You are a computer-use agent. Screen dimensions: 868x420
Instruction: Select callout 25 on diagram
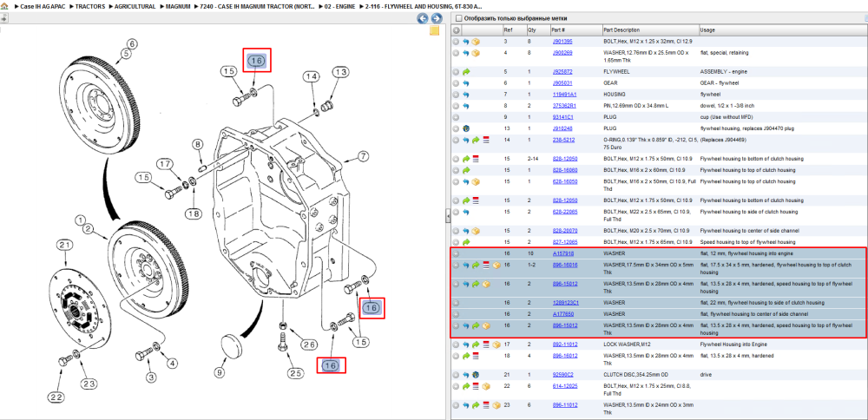tap(296, 373)
